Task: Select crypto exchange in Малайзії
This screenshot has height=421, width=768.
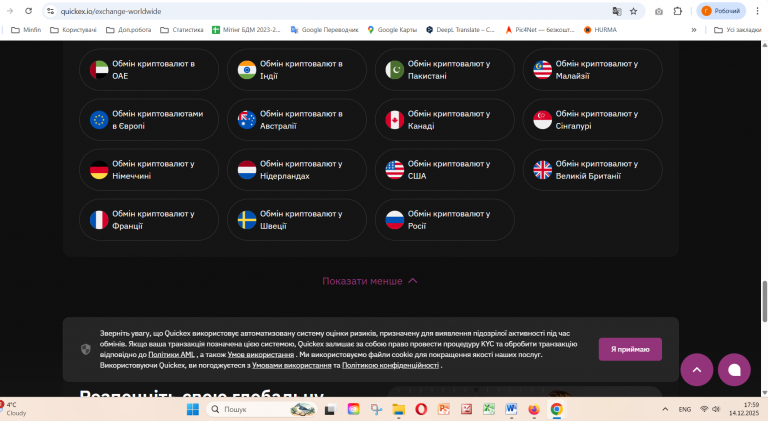Action: click(593, 70)
